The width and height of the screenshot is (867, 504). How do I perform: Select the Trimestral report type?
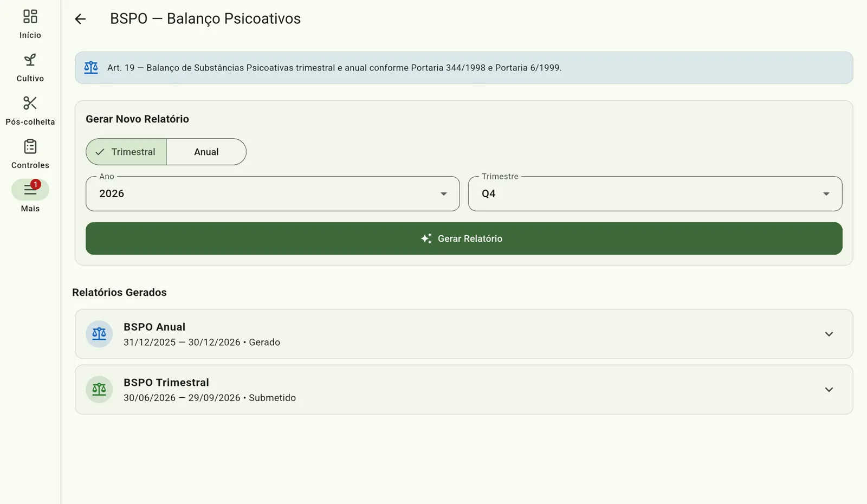pos(126,152)
